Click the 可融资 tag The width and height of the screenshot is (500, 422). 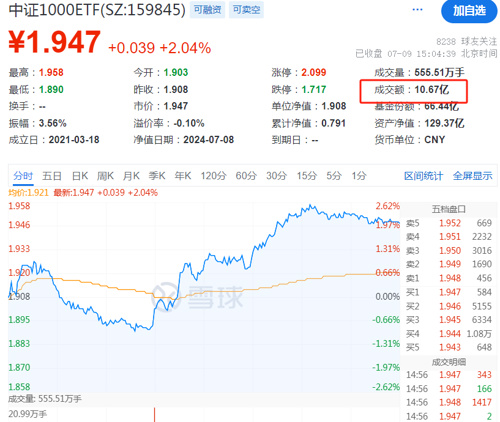[x=207, y=10]
